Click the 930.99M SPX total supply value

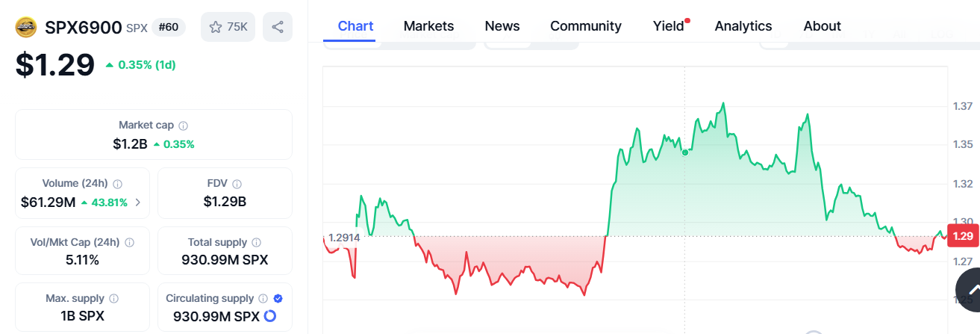coord(225,260)
